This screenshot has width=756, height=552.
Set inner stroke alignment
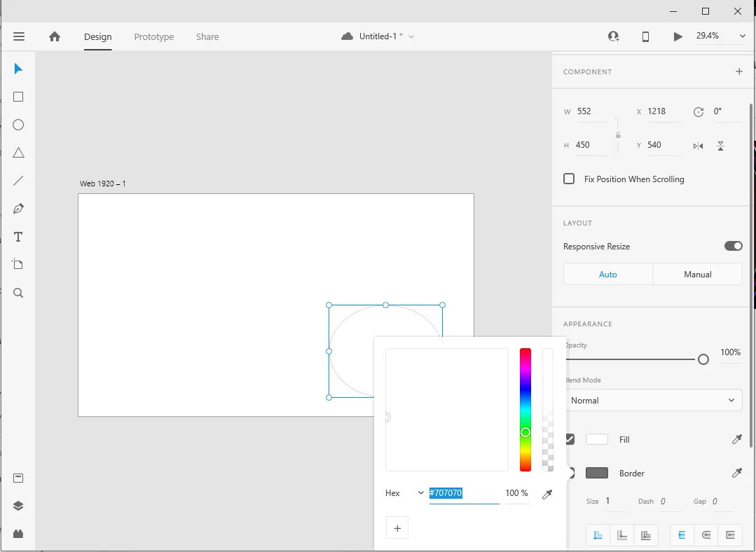tap(598, 535)
